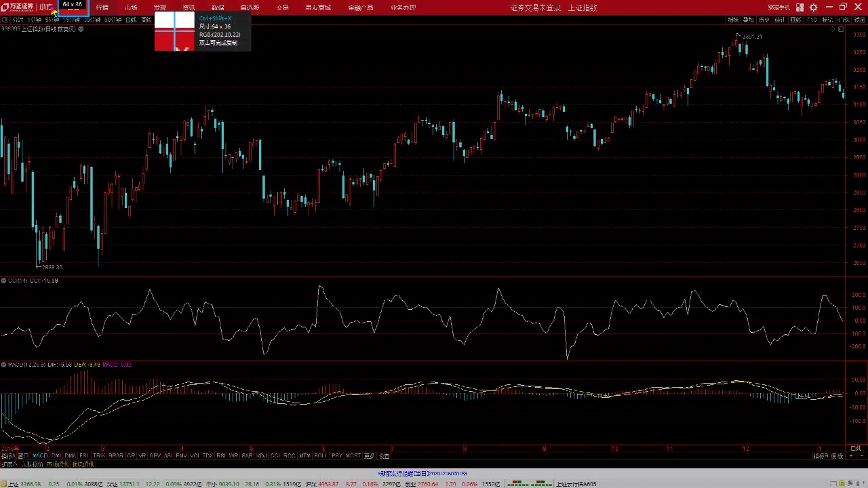Image resolution: width=868 pixels, height=488 pixels.
Task: Select the OBV indicator tab
Action: click(x=155, y=455)
